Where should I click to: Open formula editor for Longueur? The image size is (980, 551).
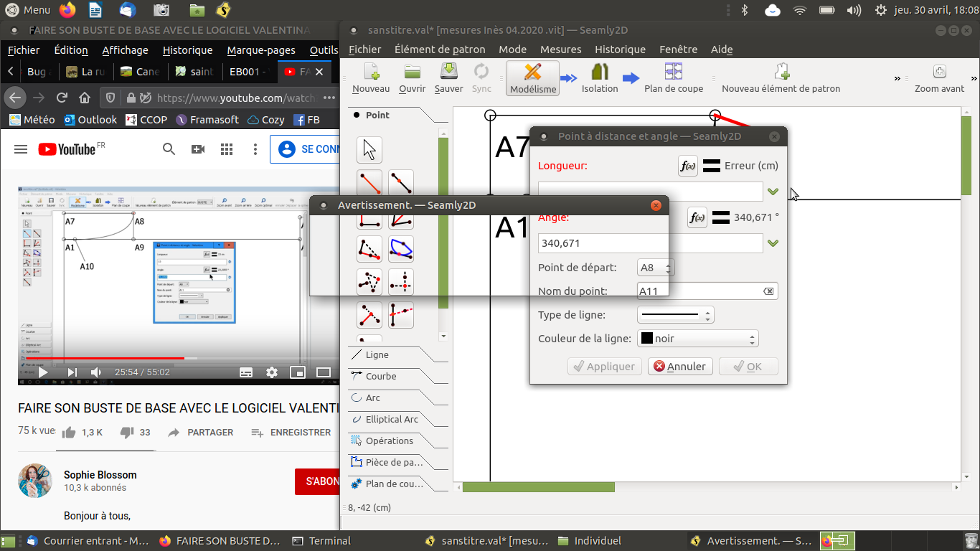point(687,166)
